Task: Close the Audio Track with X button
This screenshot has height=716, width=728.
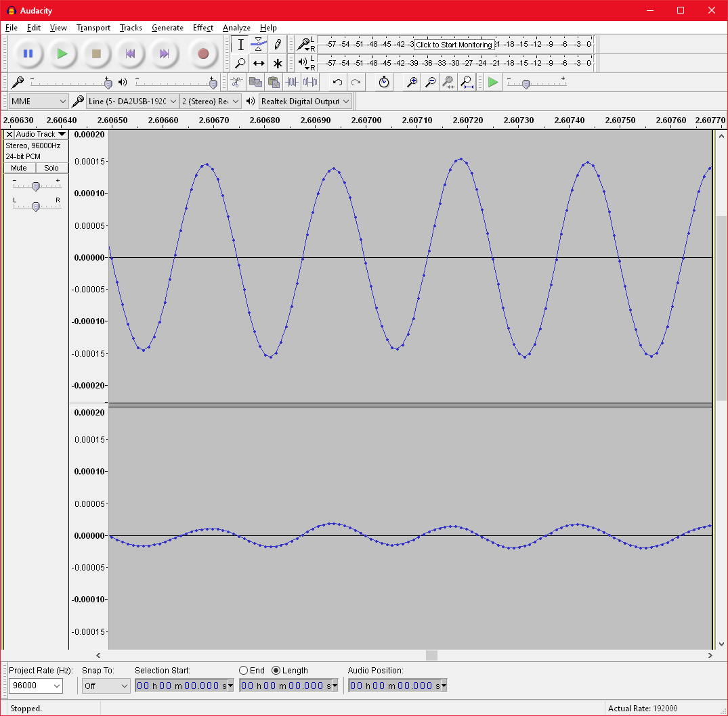Action: click(9, 134)
